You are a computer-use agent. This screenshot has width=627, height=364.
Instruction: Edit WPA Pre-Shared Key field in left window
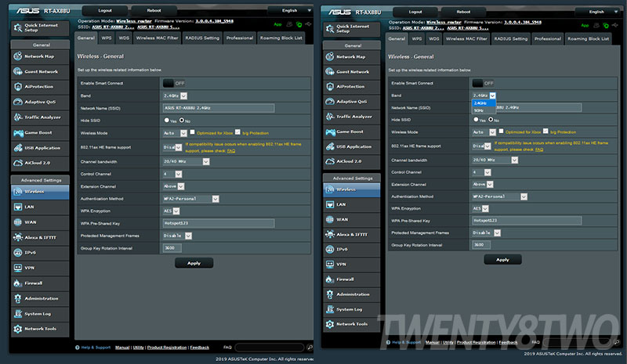(x=219, y=223)
